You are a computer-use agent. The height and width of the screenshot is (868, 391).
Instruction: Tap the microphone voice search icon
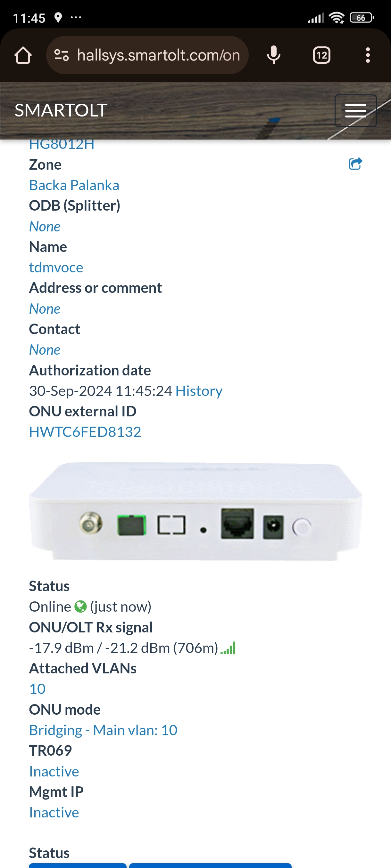click(x=274, y=55)
